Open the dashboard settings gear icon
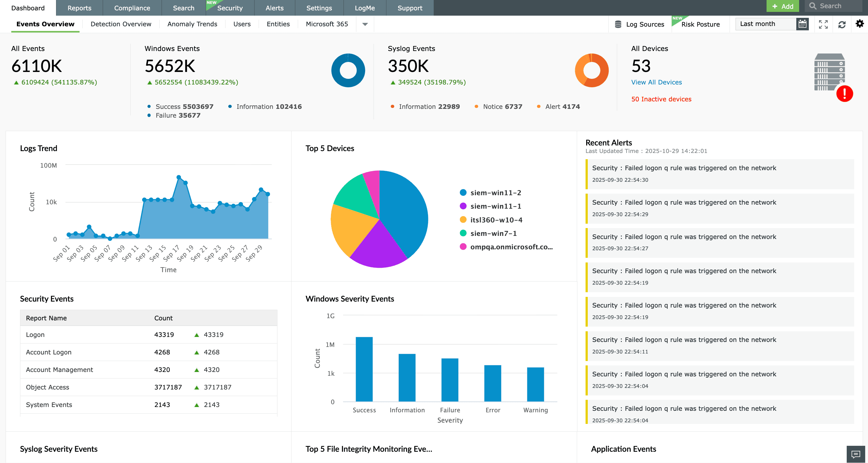The width and height of the screenshot is (868, 463). point(860,24)
